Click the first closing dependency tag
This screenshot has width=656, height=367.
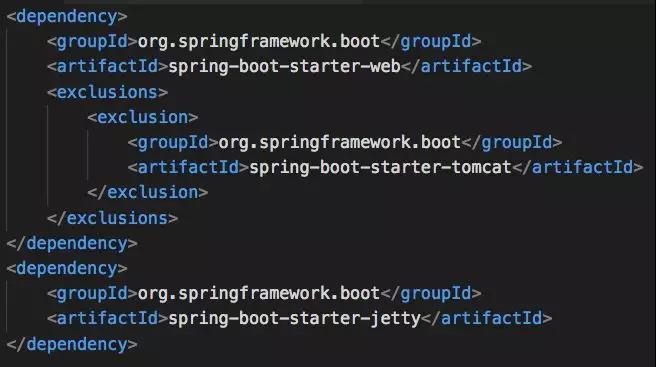[72, 244]
